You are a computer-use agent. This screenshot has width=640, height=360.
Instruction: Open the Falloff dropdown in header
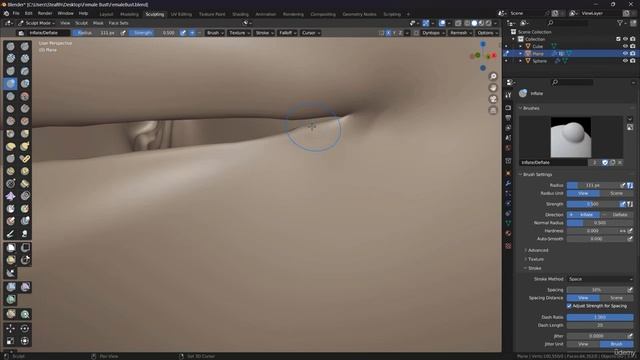(x=288, y=33)
